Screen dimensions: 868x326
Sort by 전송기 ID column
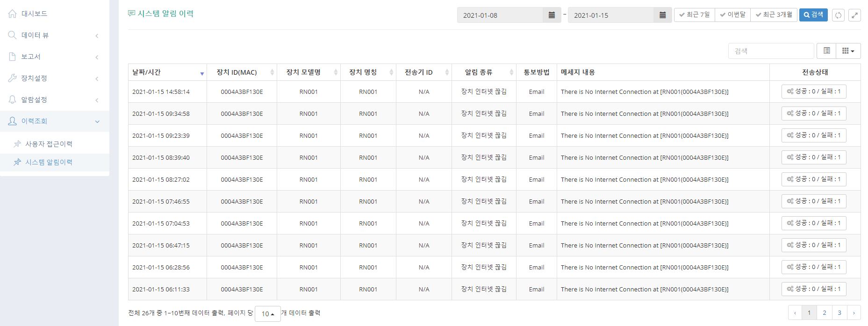(424, 72)
